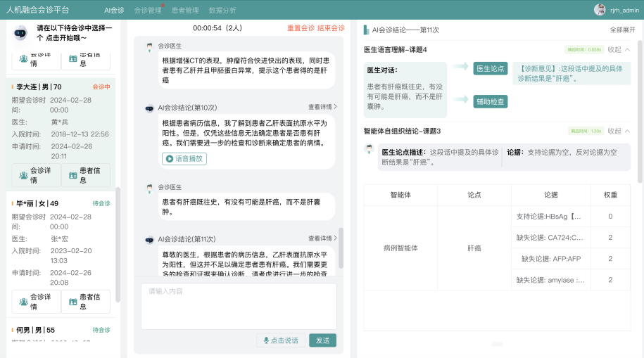Expand 查看详情 for AI会诊结论 第11次
The image size is (644, 358).
(x=322, y=239)
